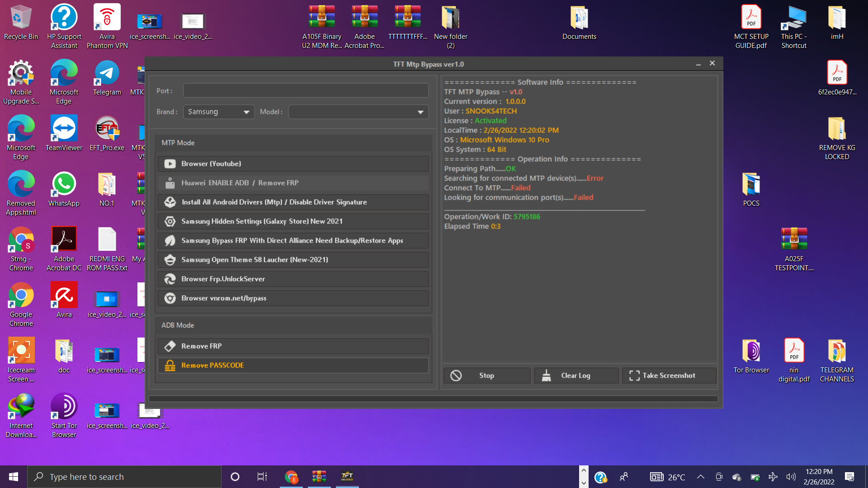Run Samsung Bypass FRP With Direct Alliance
868x488 pixels.
pyautogui.click(x=293, y=240)
